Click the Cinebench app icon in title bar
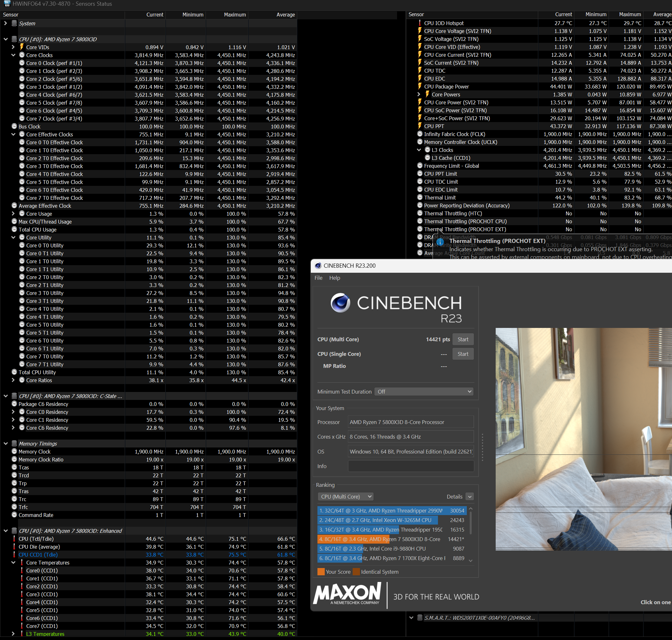The height and width of the screenshot is (640, 672). click(x=318, y=266)
